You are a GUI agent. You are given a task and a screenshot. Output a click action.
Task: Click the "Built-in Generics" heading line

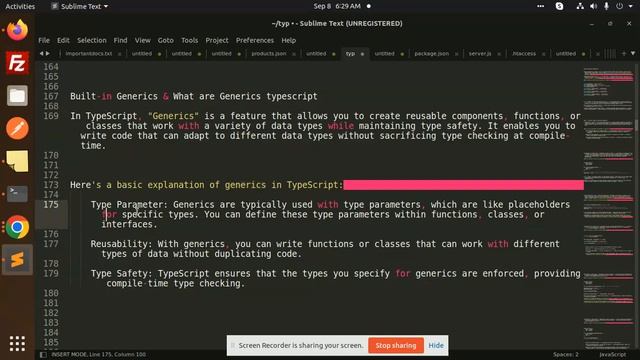click(x=193, y=96)
